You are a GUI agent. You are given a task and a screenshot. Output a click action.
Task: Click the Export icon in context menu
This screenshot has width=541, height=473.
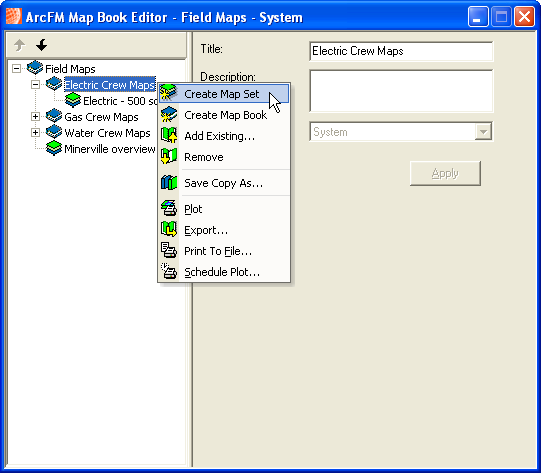169,229
